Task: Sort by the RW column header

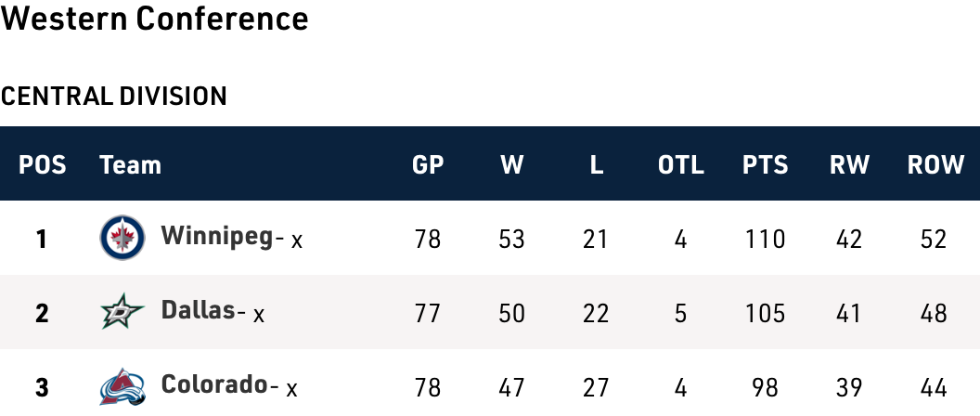Action: 849,165
